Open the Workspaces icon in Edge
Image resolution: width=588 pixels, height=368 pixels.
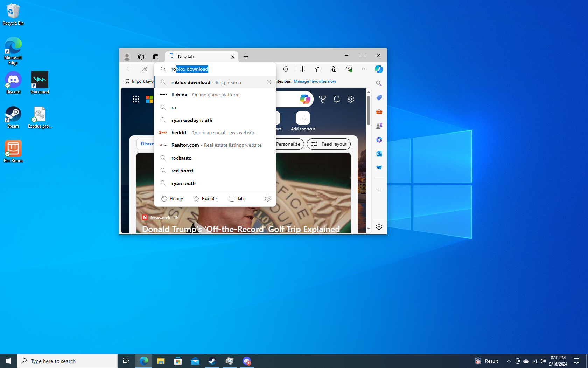click(141, 57)
